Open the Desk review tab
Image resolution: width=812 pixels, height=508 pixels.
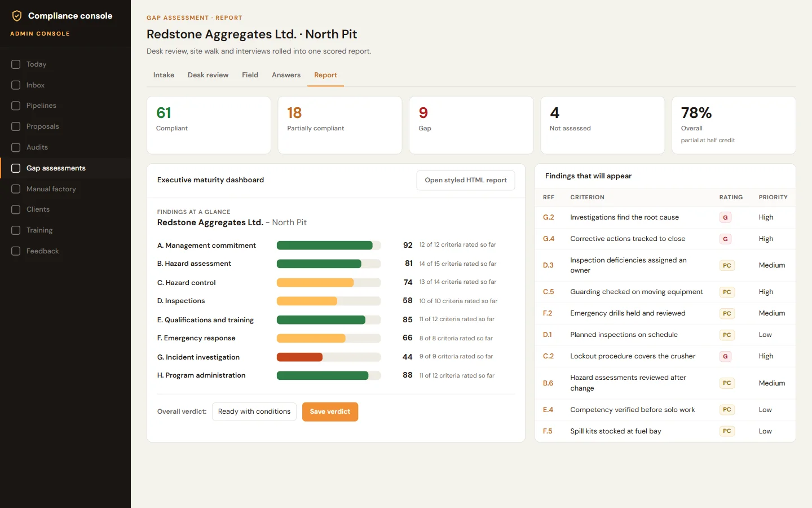point(208,75)
